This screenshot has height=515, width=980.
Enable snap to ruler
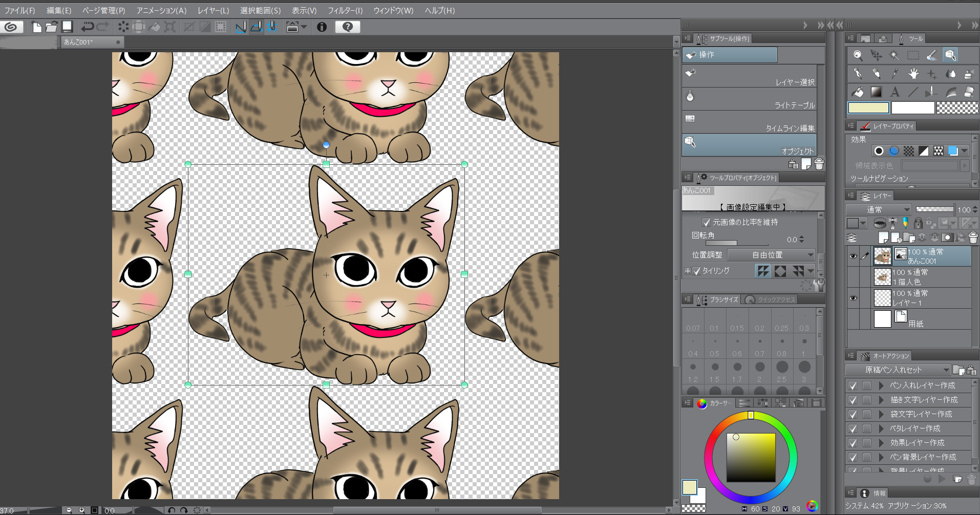tap(241, 27)
